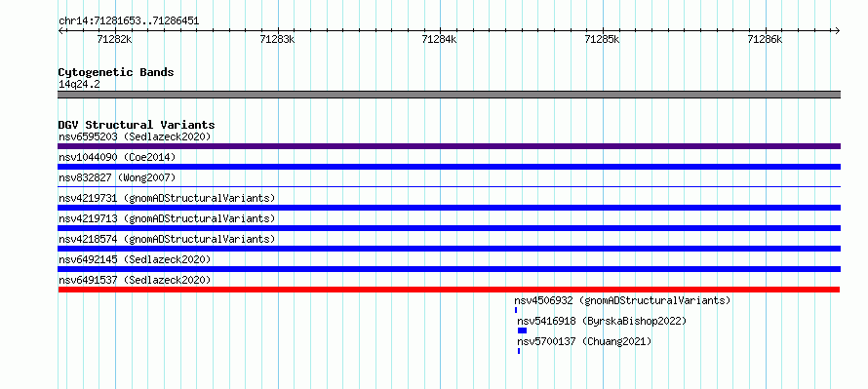Image resolution: width=868 pixels, height=389 pixels.
Task: Click the right arrow of the ruler
Action: 838,30
